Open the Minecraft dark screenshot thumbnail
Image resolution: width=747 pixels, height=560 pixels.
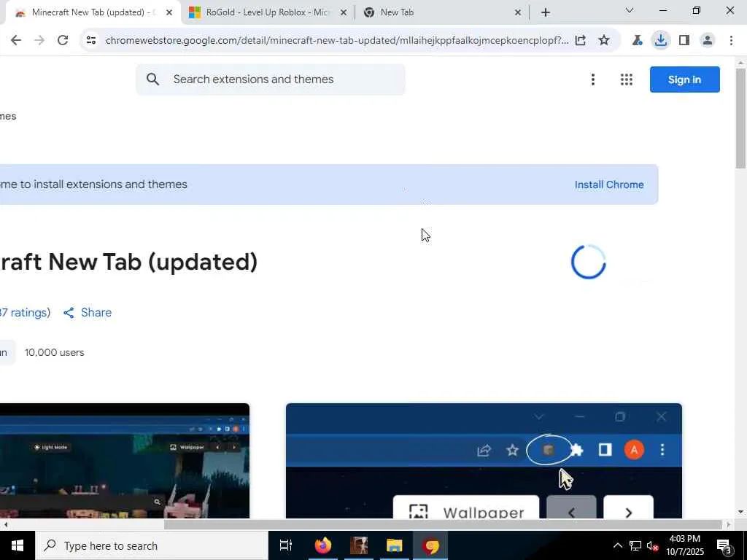(124, 461)
